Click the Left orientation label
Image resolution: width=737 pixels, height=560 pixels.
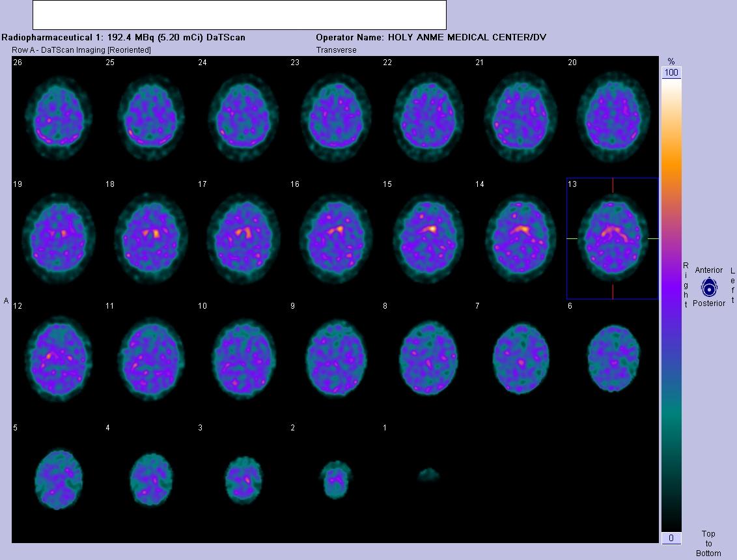[x=732, y=285]
